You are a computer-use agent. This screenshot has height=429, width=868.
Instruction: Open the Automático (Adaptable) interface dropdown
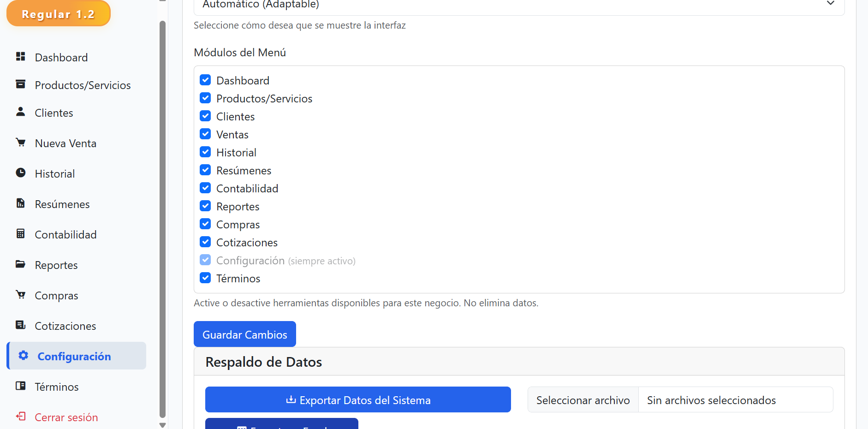tap(519, 5)
